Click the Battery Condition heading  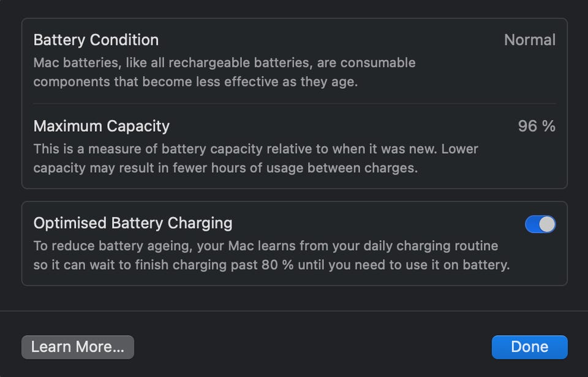[96, 40]
